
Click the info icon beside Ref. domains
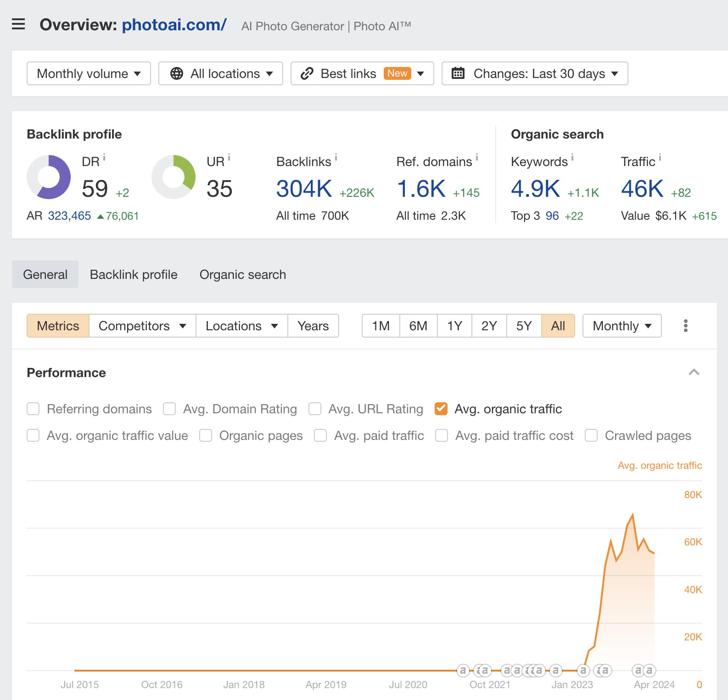tap(477, 157)
